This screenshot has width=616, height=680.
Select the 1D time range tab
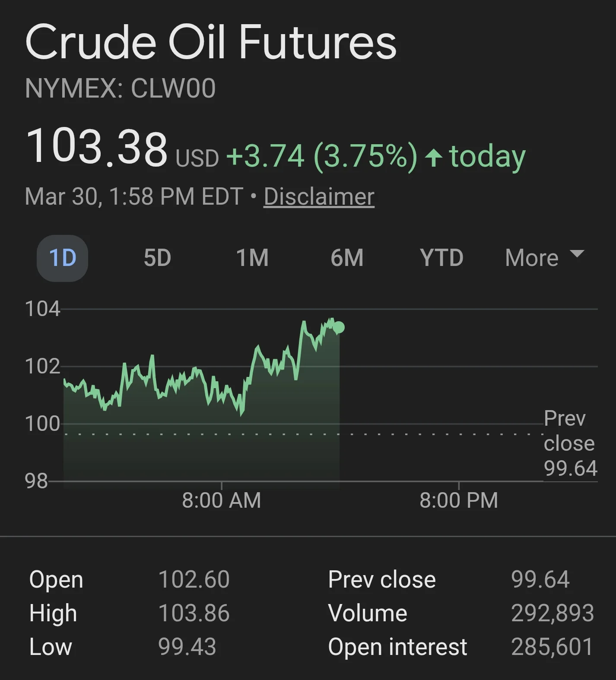click(x=63, y=258)
